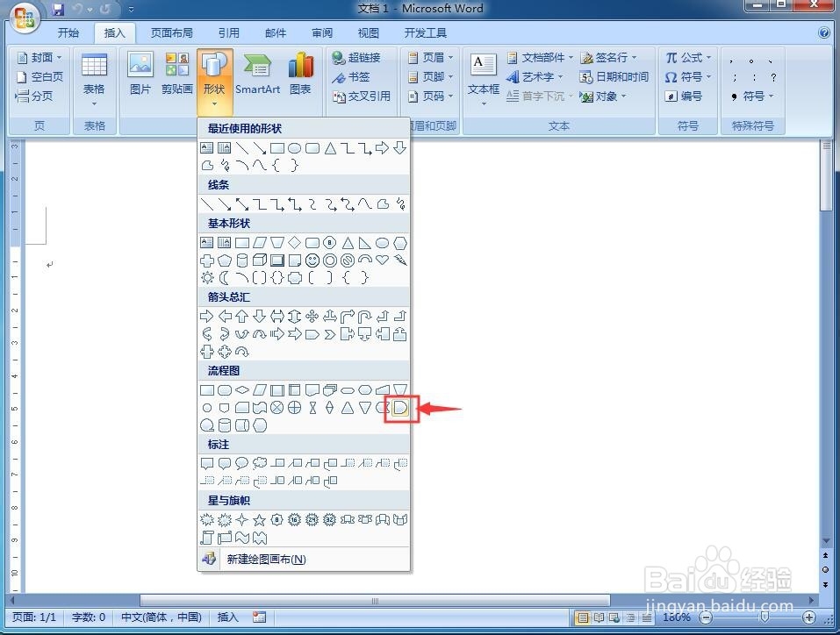The image size is (840, 635).
Task: Choose the moon shape in basic shapes
Action: point(225,277)
